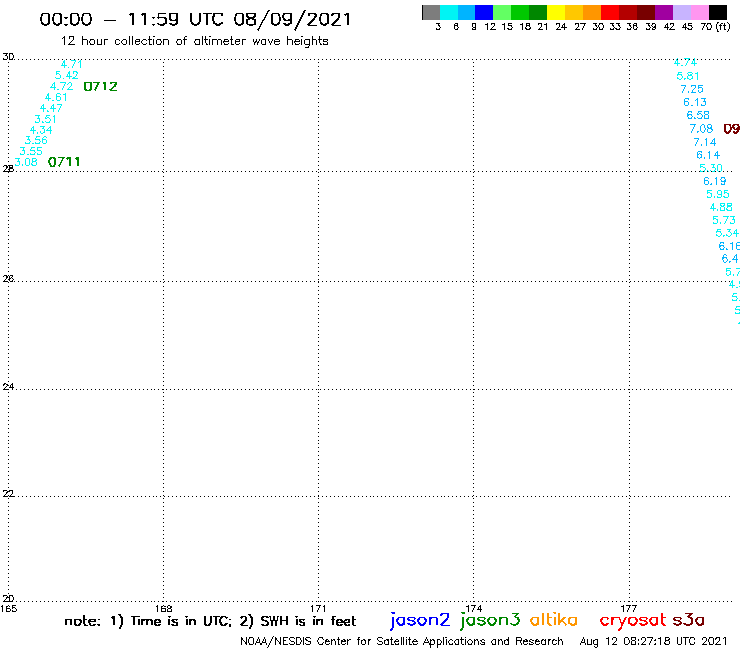
Task: Select the purple swatch in the legend bar
Action: tap(664, 12)
